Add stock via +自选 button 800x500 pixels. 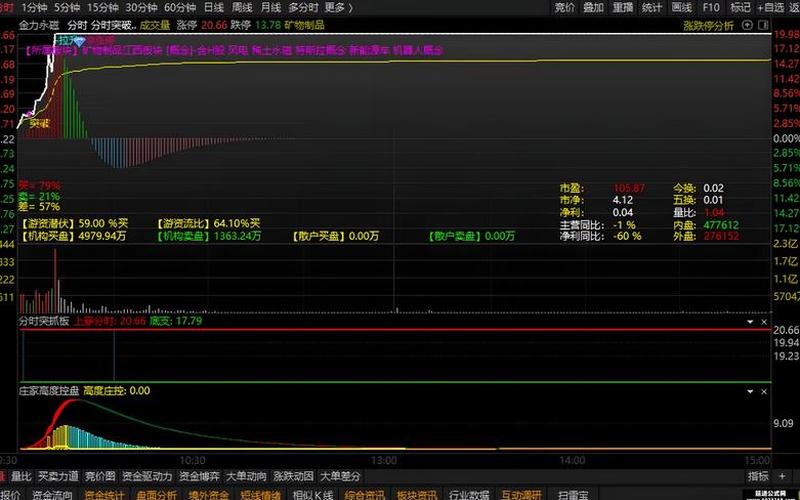pos(773,7)
